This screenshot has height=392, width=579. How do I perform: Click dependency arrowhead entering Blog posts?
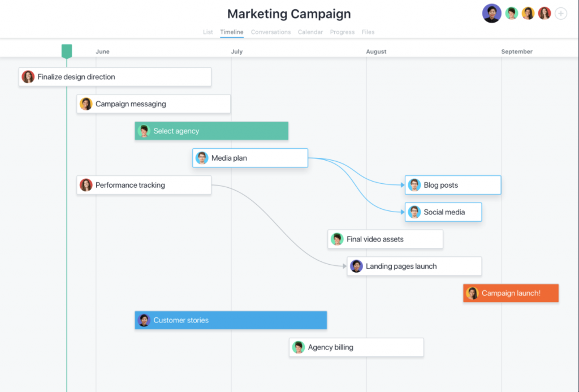tap(403, 185)
